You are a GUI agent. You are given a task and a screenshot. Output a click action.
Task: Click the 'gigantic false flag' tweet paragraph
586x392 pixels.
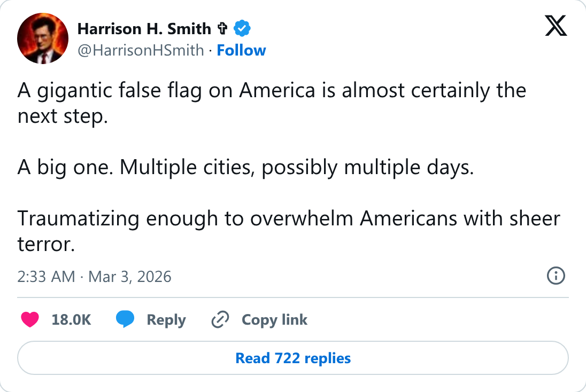272,103
